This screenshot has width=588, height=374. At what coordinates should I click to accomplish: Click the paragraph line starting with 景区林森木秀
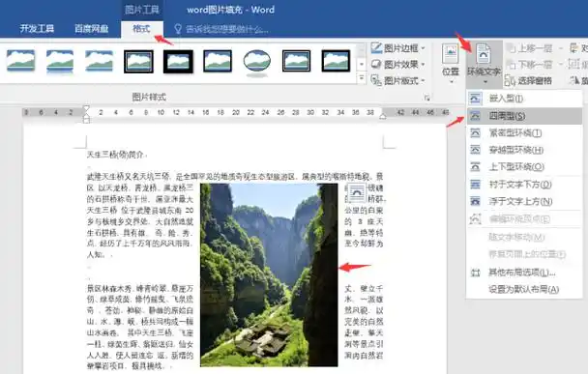(140, 288)
